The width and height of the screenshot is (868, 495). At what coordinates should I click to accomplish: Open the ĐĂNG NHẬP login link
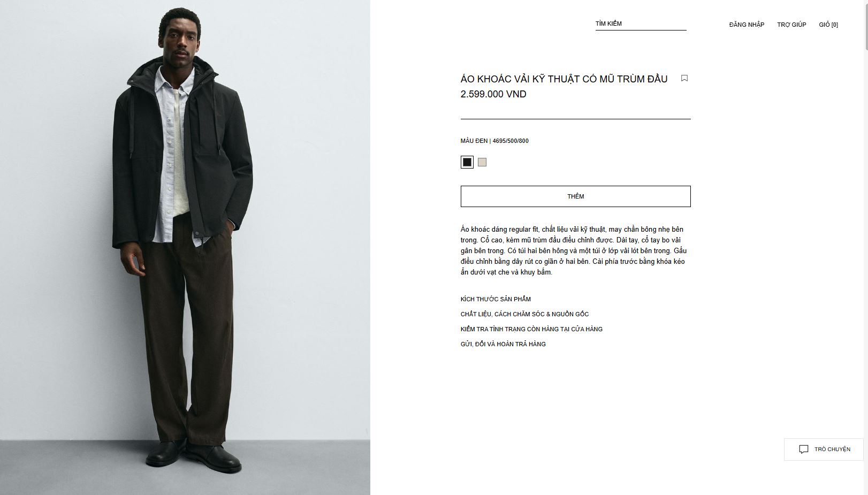[x=747, y=25]
